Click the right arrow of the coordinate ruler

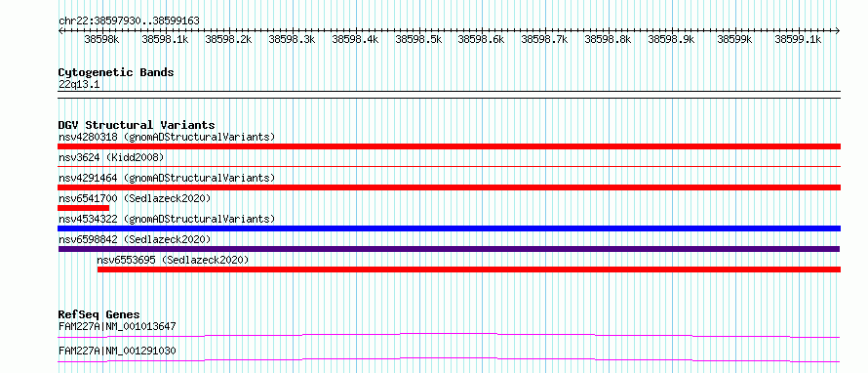837,30
